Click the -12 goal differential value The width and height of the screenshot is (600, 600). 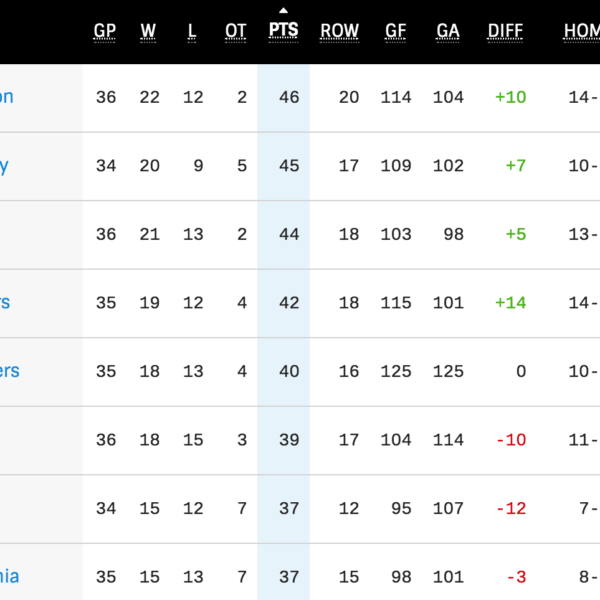tap(510, 508)
